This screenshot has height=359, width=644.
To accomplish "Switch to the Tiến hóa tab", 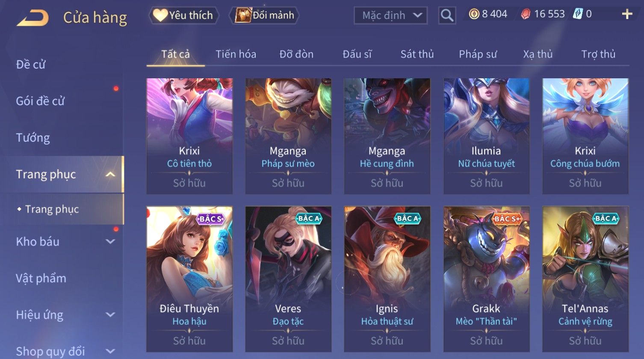I will [236, 54].
